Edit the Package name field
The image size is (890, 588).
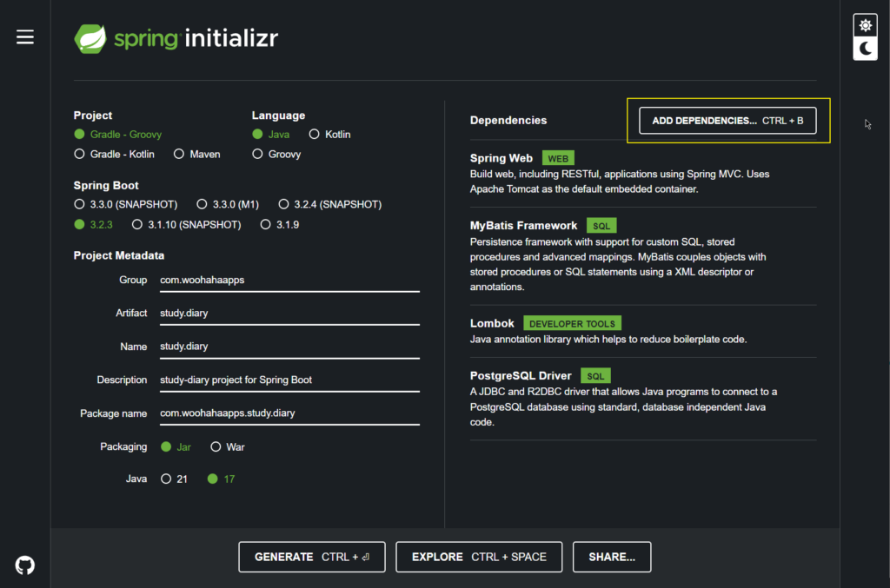pyautogui.click(x=289, y=414)
